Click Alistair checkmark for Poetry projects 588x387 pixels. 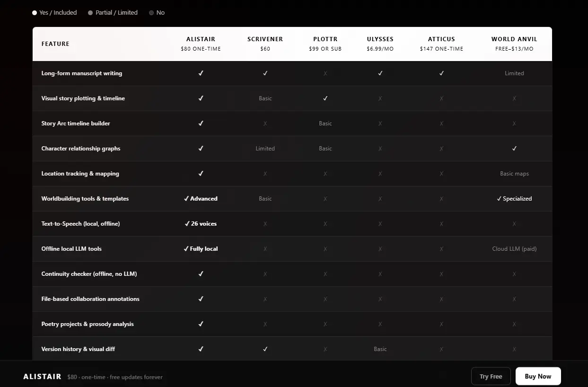coord(201,324)
